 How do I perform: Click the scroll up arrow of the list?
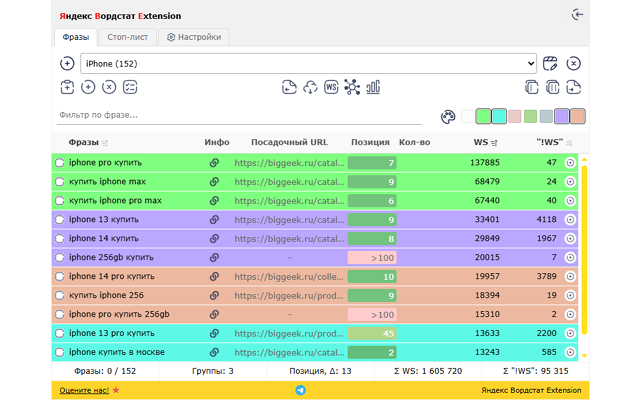584,160
